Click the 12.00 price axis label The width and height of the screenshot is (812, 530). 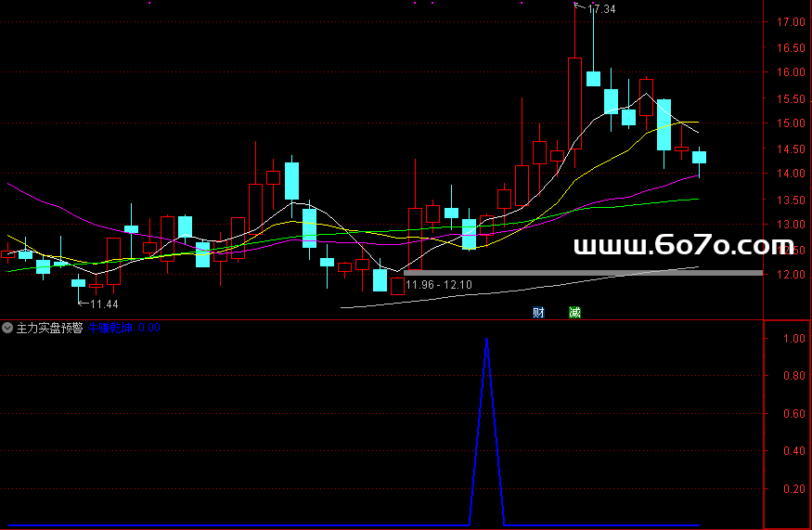pyautogui.click(x=791, y=275)
